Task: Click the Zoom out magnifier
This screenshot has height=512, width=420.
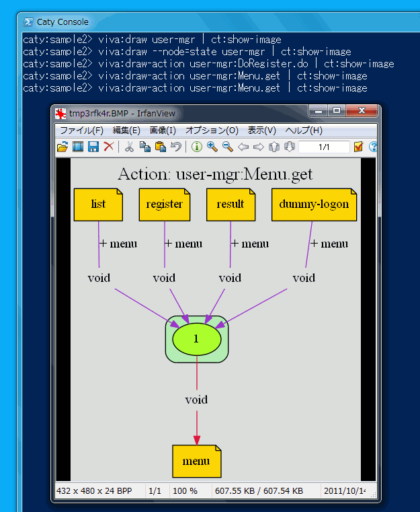Action: (x=228, y=147)
